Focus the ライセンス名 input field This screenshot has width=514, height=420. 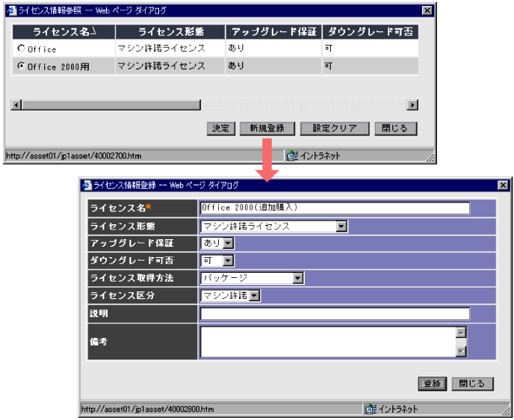pos(335,208)
